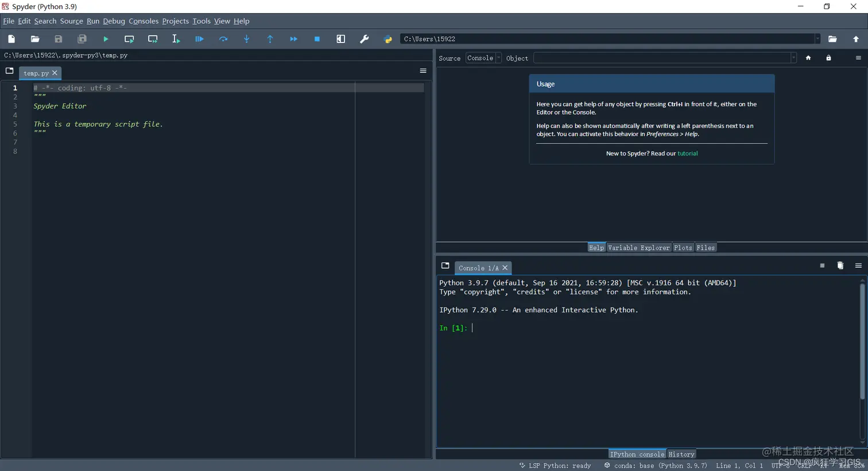Screen dimensions: 868x471
Task: Close the temp.py editor tab
Action: 55,73
